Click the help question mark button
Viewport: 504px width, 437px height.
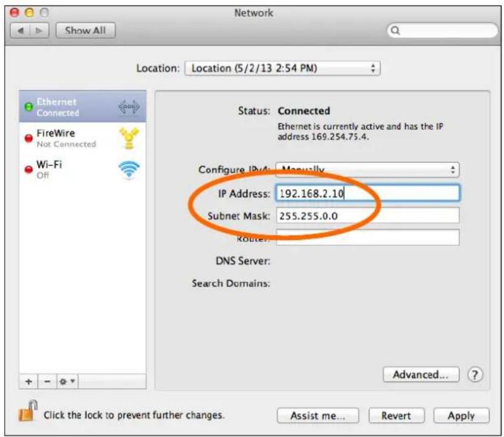pyautogui.click(x=475, y=375)
